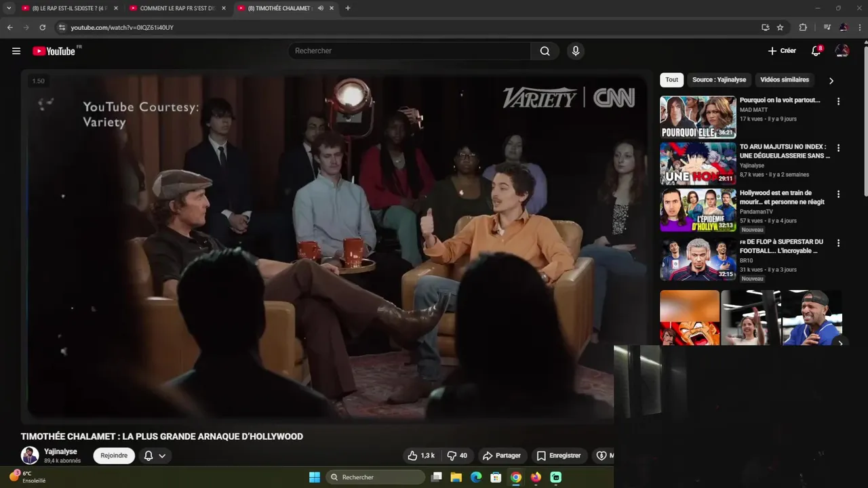Open Chrome profile avatar
The image size is (868, 488).
tap(844, 27)
